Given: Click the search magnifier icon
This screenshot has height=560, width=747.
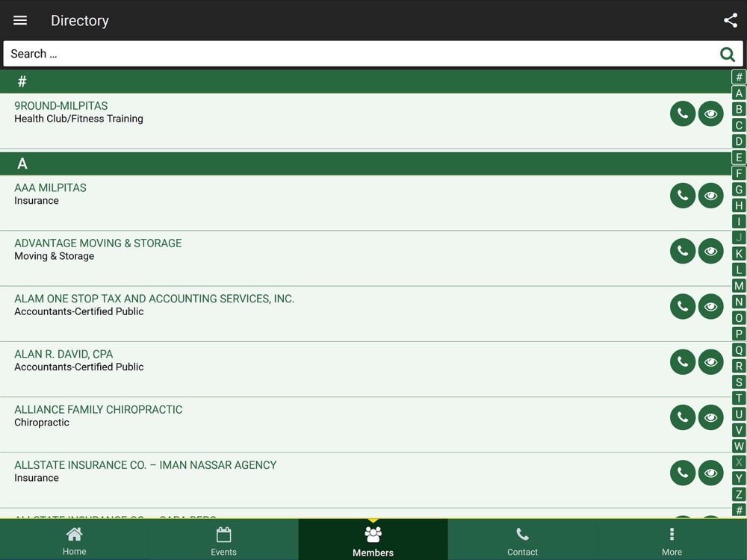Looking at the screenshot, I should click(x=727, y=55).
